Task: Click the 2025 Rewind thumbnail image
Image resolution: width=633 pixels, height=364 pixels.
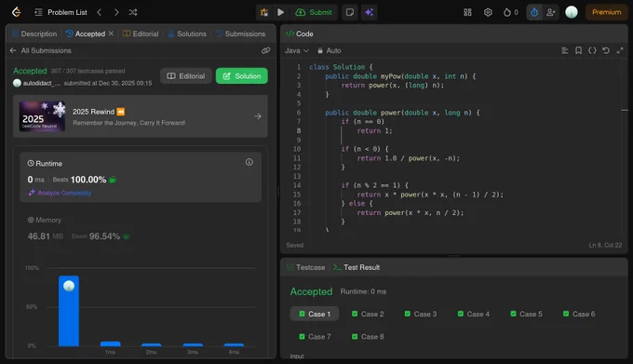Action: point(43,116)
